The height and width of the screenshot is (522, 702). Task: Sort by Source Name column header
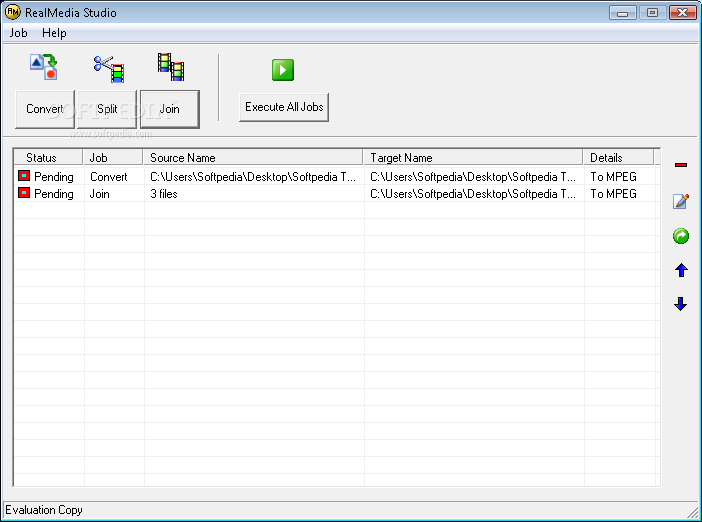[253, 158]
